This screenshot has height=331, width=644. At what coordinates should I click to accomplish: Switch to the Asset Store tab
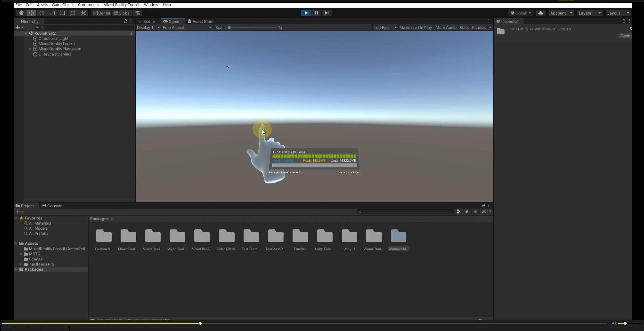click(201, 21)
